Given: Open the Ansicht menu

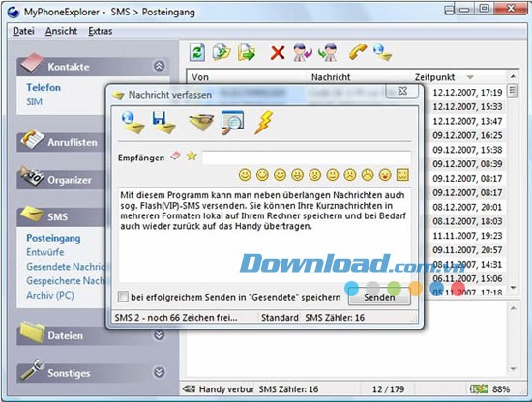Looking at the screenshot, I should tap(61, 31).
